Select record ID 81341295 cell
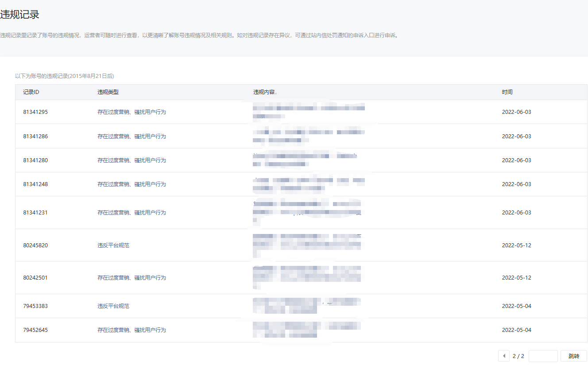The height and width of the screenshot is (370, 588). (x=35, y=112)
